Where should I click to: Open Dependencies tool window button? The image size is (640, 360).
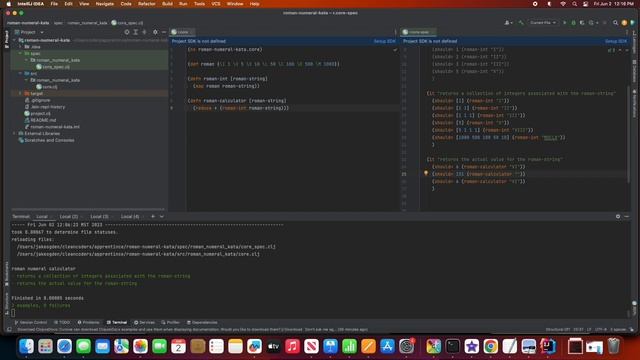coord(202,322)
